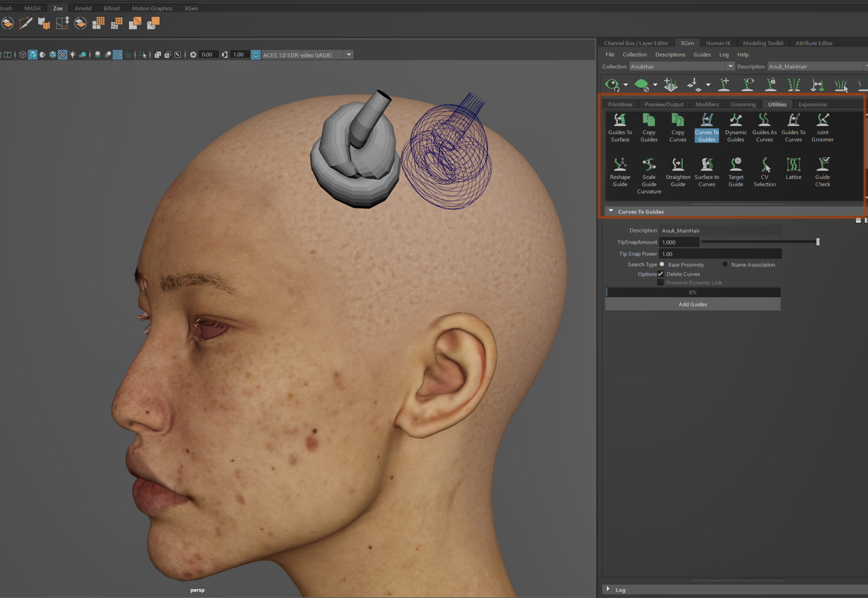Click the TipSnapAmount slider handle
Image resolution: width=868 pixels, height=598 pixels.
(818, 242)
